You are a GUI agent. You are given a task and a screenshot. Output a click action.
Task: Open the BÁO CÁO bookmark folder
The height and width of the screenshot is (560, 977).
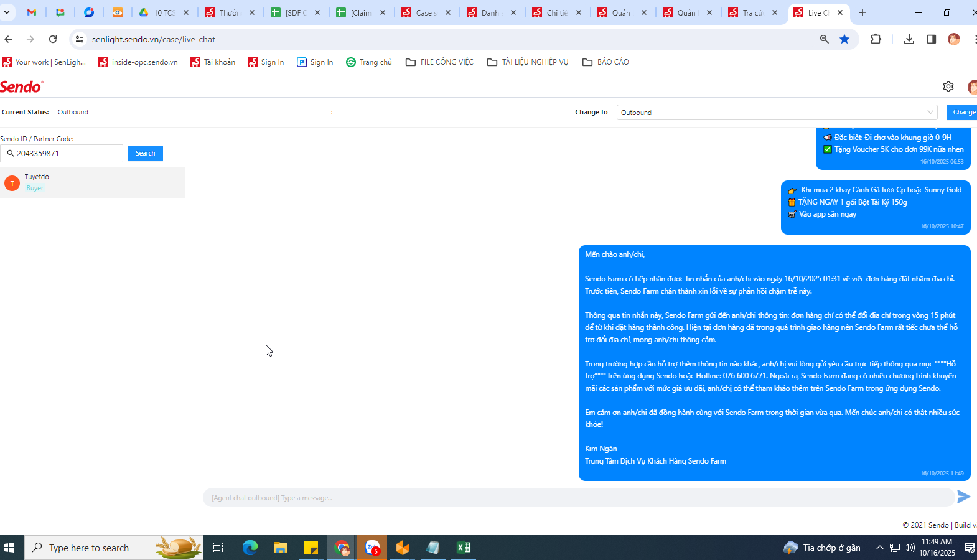(605, 62)
